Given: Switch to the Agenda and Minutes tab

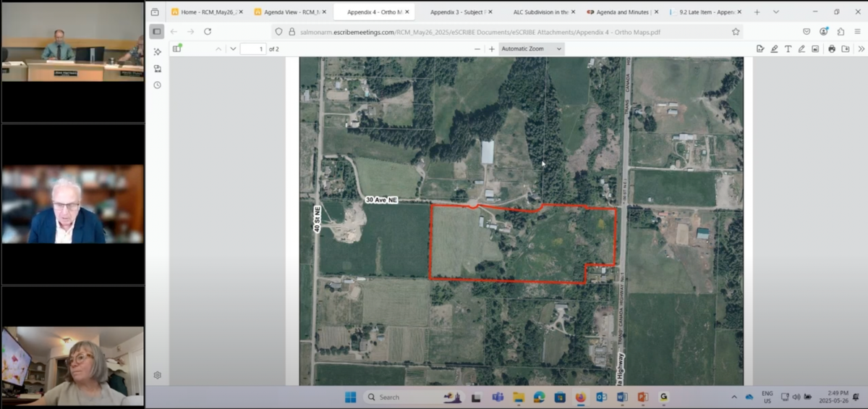Looking at the screenshot, I should point(623,12).
